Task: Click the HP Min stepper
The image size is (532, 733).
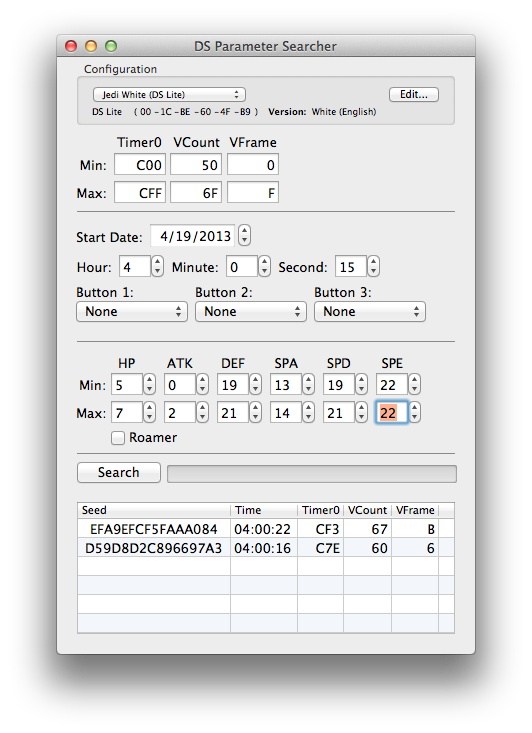Action: [149, 385]
